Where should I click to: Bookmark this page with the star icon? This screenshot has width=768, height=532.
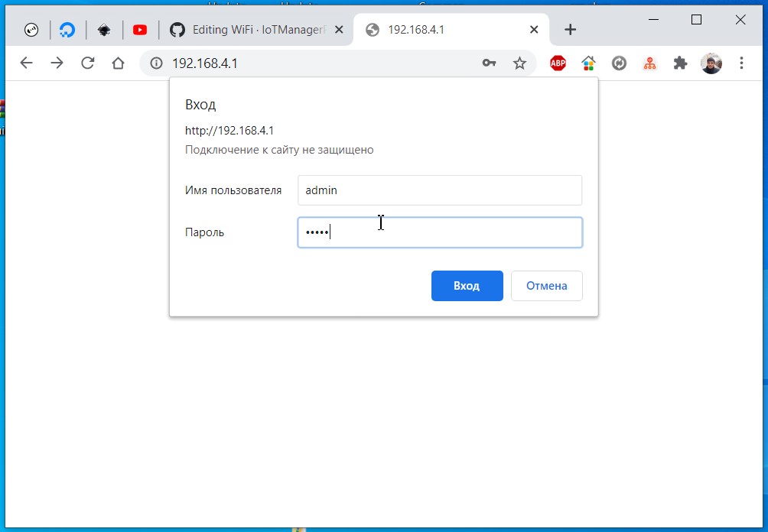coord(519,63)
